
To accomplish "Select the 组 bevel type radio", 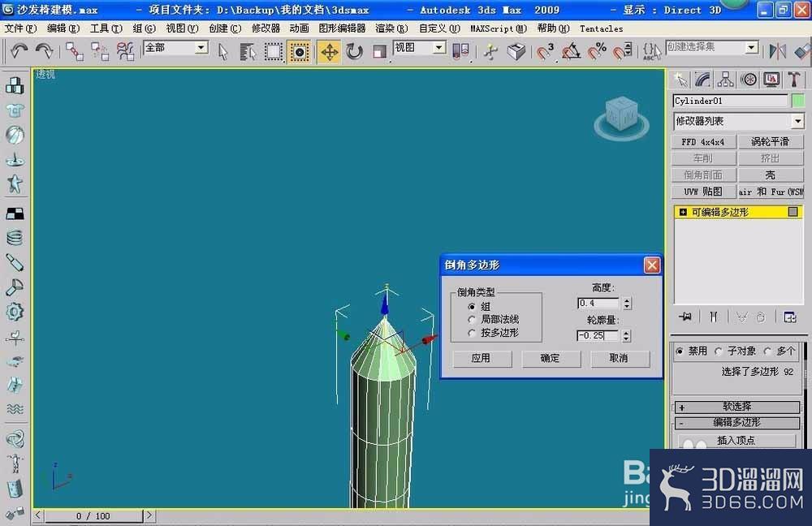I will [471, 307].
